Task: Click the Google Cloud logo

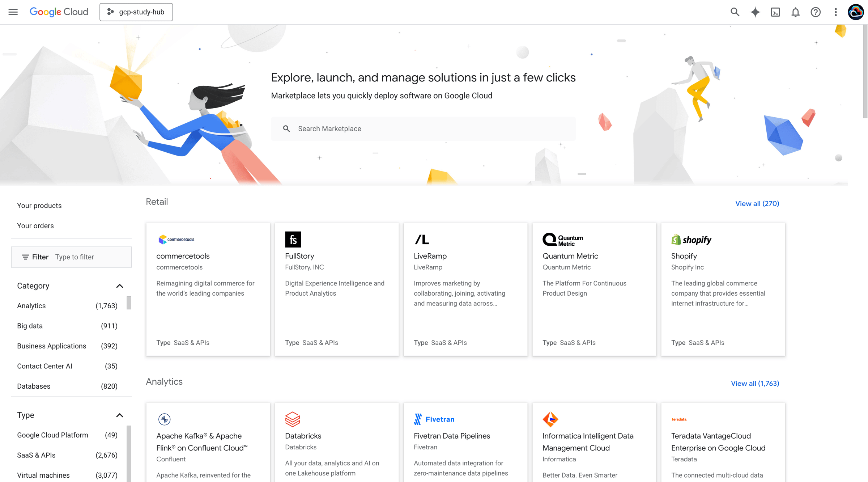Action: click(59, 12)
